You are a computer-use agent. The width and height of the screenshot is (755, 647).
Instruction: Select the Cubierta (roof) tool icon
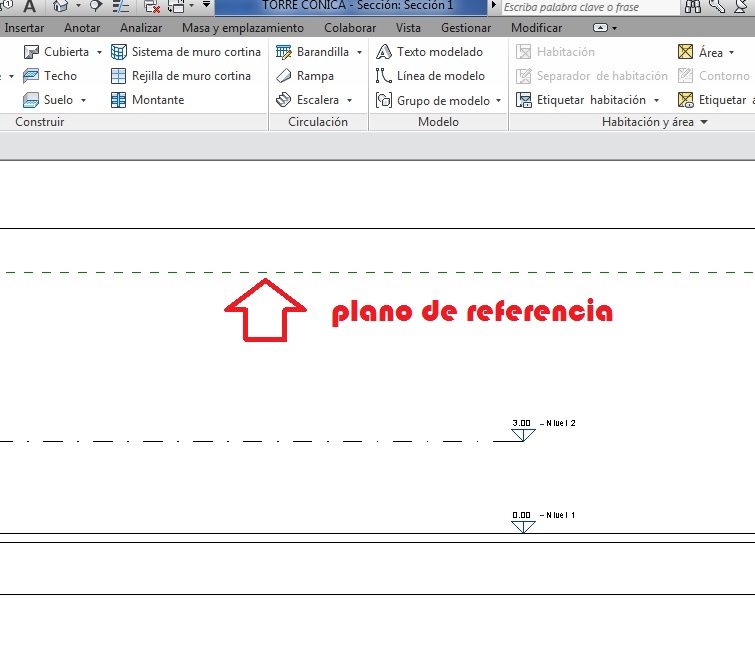[x=31, y=52]
